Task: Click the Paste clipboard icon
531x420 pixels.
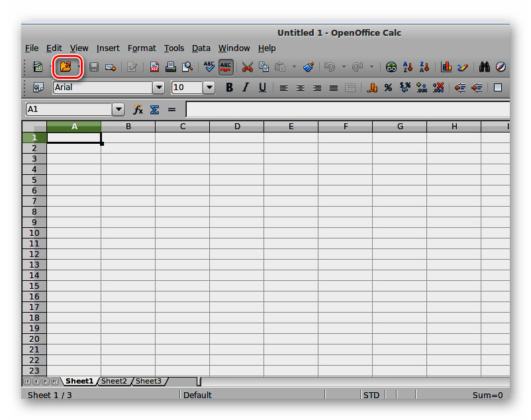Action: pyautogui.click(x=280, y=67)
